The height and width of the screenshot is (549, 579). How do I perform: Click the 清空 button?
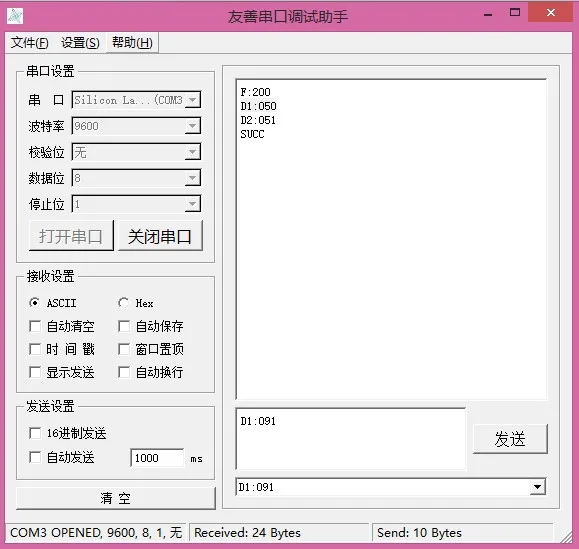pos(116,498)
